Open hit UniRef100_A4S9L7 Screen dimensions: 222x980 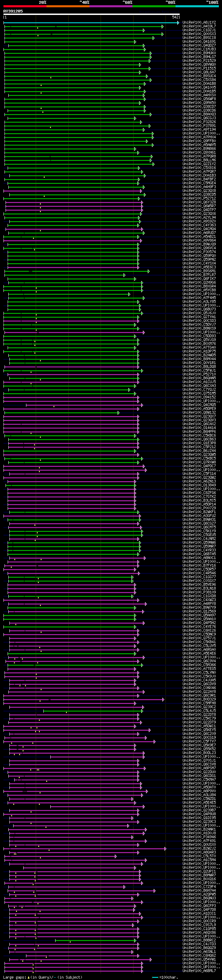(x=199, y=26)
